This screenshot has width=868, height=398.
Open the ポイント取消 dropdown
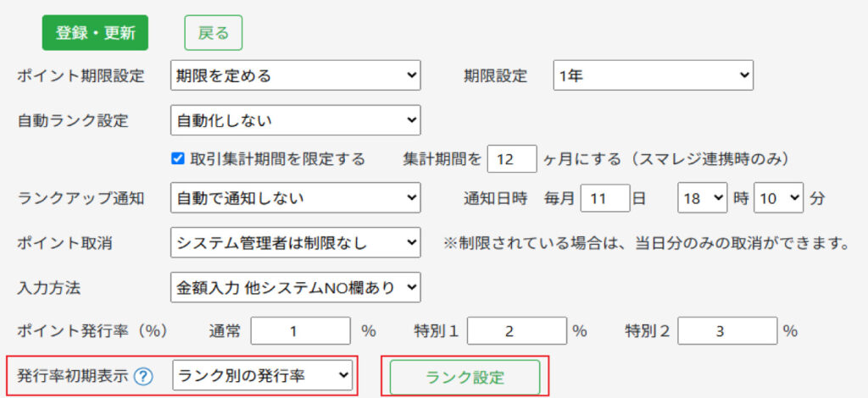(x=296, y=242)
